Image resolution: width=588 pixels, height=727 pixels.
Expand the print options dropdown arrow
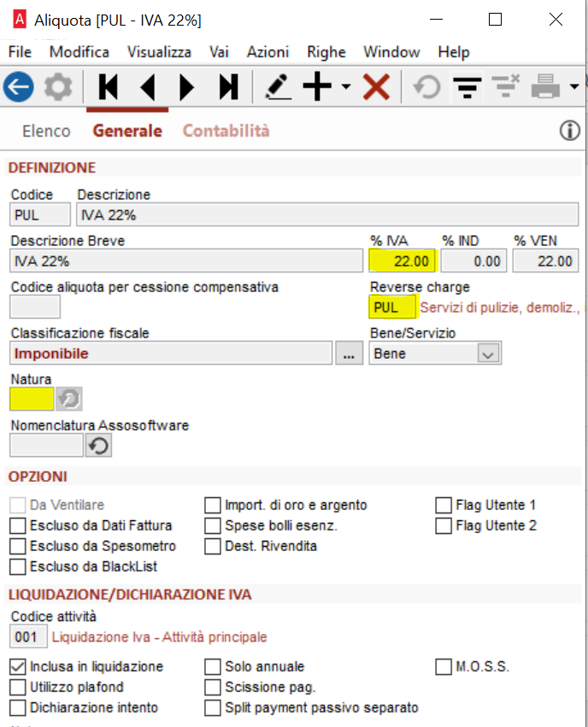tap(574, 86)
